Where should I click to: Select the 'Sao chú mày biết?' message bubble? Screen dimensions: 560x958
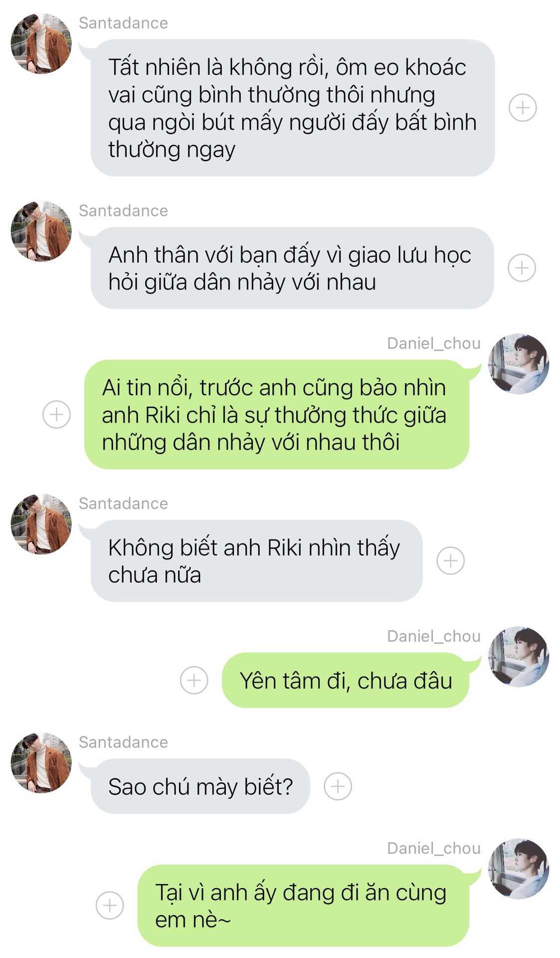click(x=200, y=786)
